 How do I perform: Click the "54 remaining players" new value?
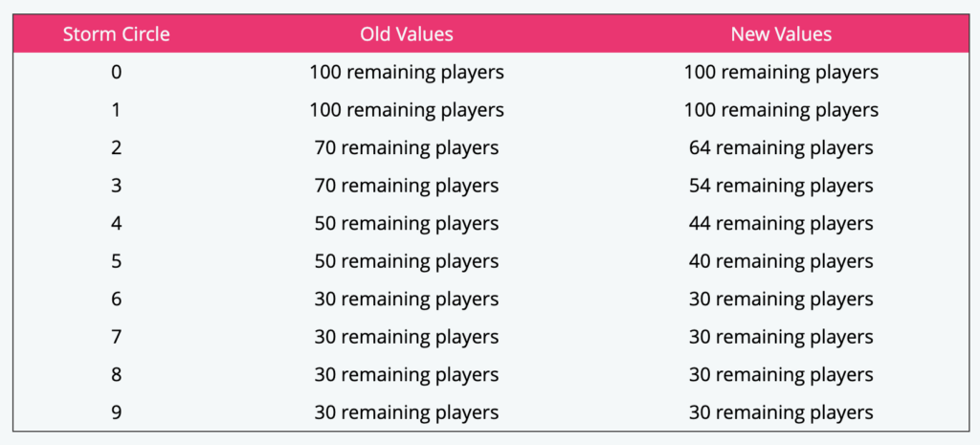[x=781, y=186]
